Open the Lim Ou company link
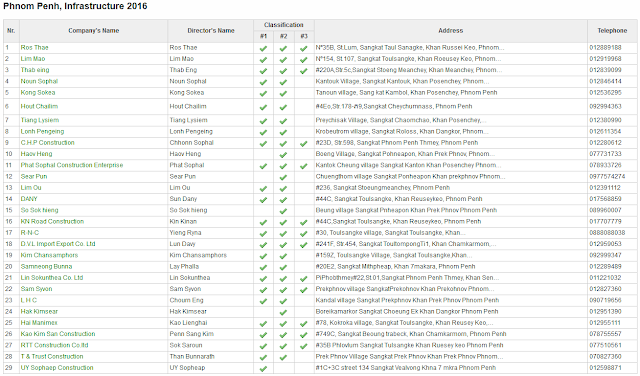This screenshot has width=640, height=376. click(31, 187)
